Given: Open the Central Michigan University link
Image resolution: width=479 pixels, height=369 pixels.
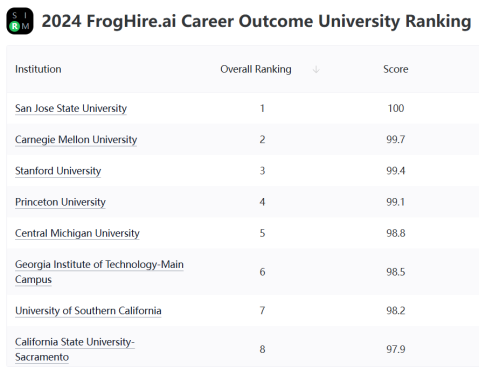Looking at the screenshot, I should pos(77,233).
